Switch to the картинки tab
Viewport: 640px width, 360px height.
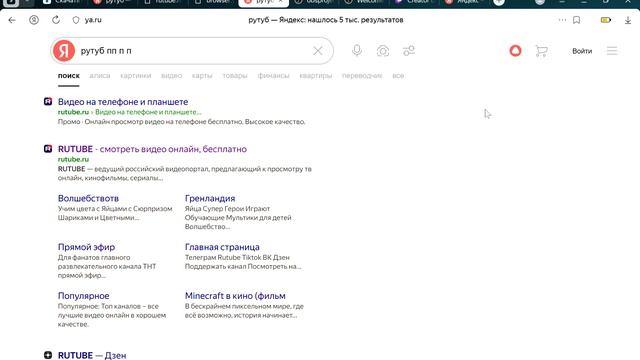point(136,76)
